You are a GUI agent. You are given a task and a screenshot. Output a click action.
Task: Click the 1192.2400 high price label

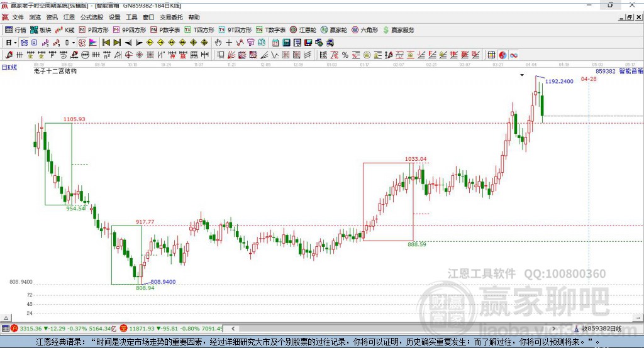559,81
